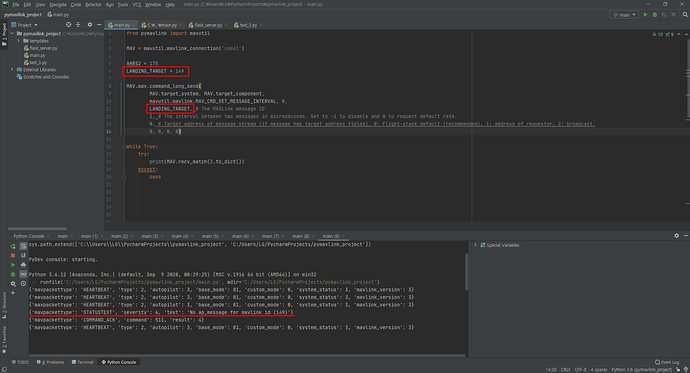Screen dimensions: 690x373
Task: Expand External Libraries node
Action: pyautogui.click(x=12, y=69)
